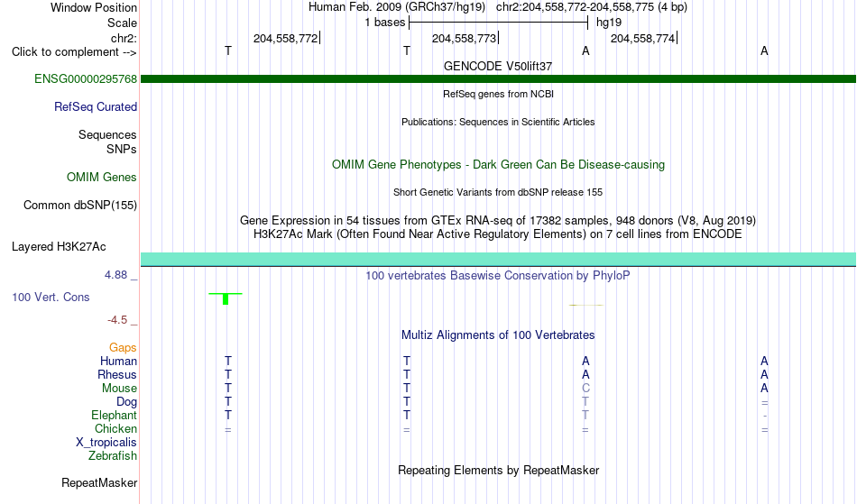Click the Rhesus species label

(x=117, y=375)
